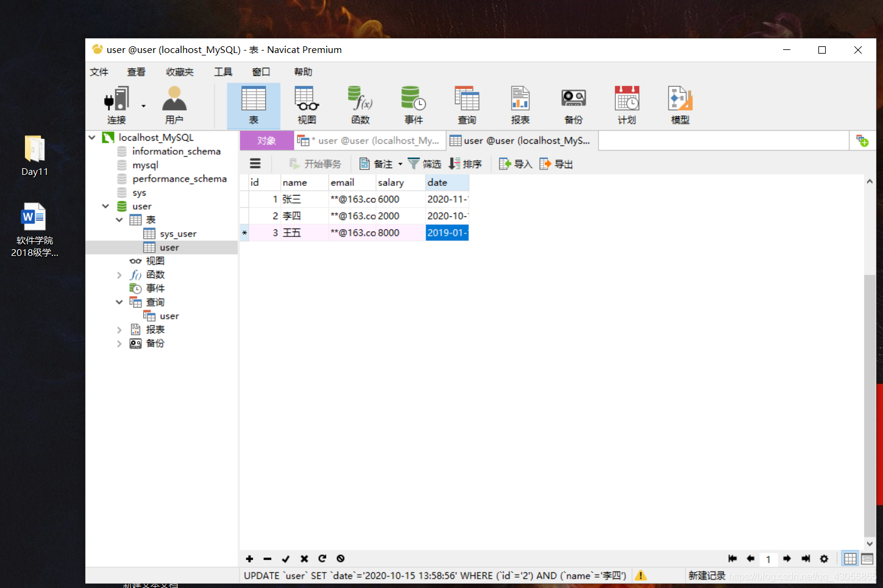This screenshot has height=588, width=883.
Task: Open the 收藏夹 menu
Action: pyautogui.click(x=180, y=72)
